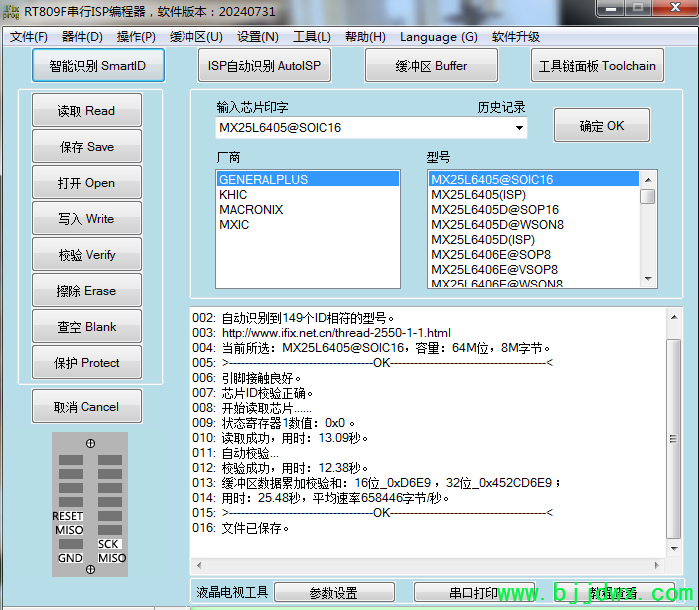
Task: Expand the chip marking history dropdown
Action: [x=519, y=128]
